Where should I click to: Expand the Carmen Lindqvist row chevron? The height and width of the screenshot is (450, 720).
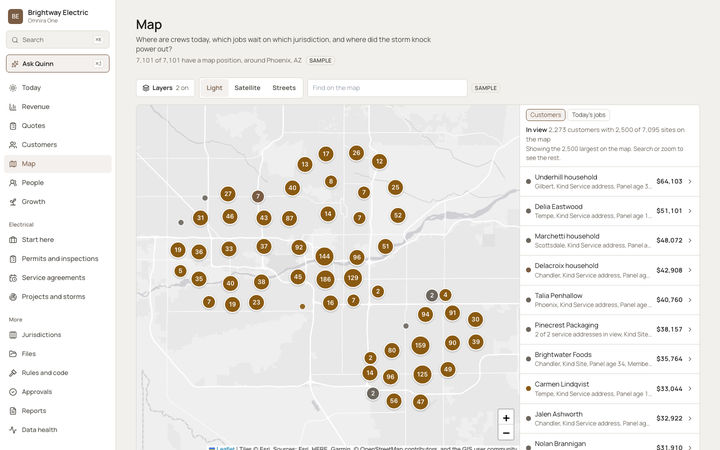coord(690,388)
